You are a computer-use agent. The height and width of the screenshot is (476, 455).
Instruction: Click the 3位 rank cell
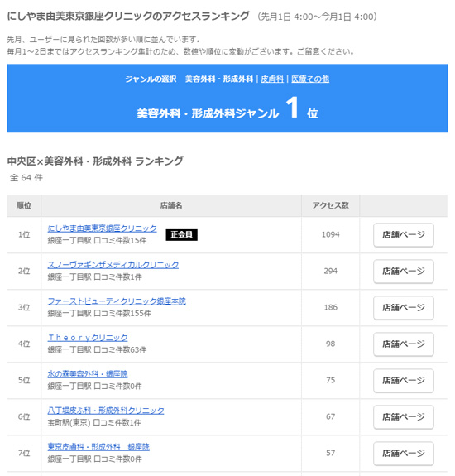click(24, 307)
